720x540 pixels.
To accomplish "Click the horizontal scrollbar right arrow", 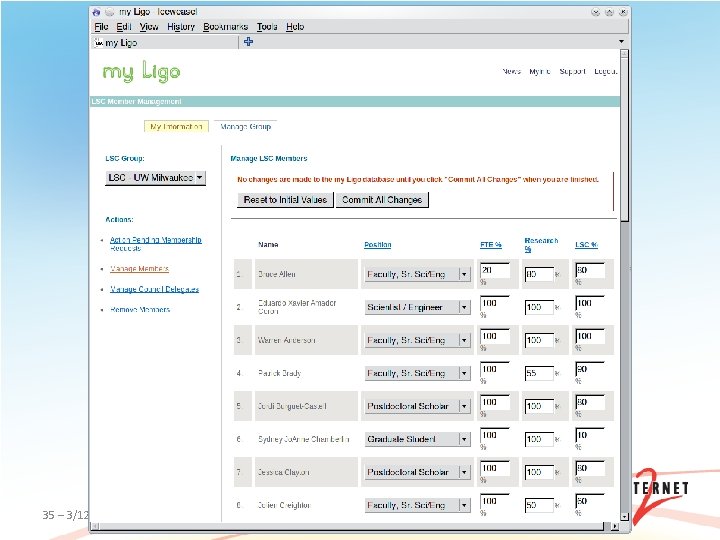I will [615, 526].
